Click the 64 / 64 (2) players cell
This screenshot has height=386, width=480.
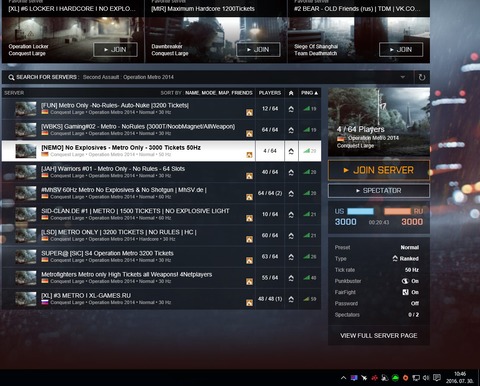coord(270,193)
